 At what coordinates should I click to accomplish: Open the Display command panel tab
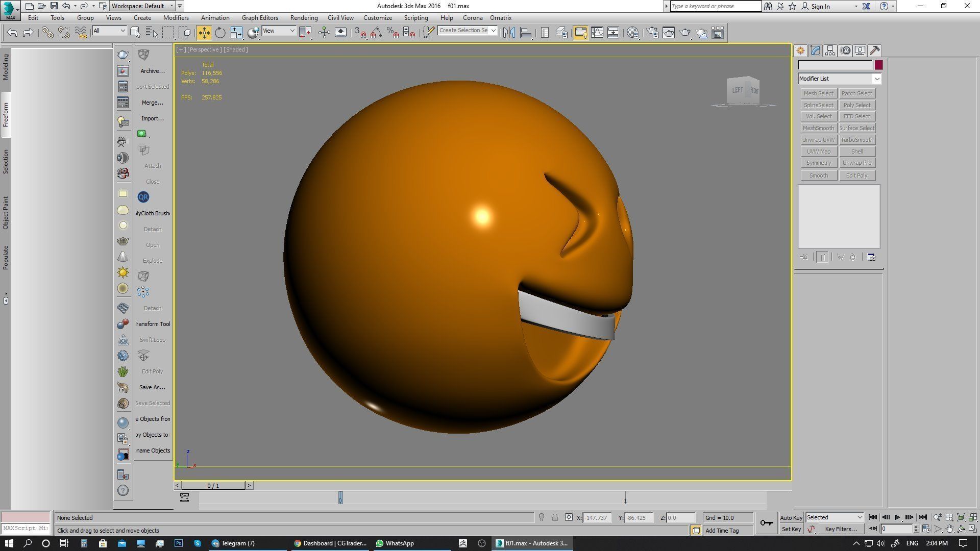[860, 51]
